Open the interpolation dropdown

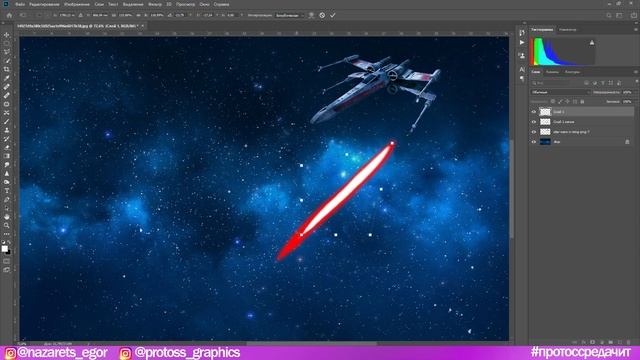click(290, 15)
